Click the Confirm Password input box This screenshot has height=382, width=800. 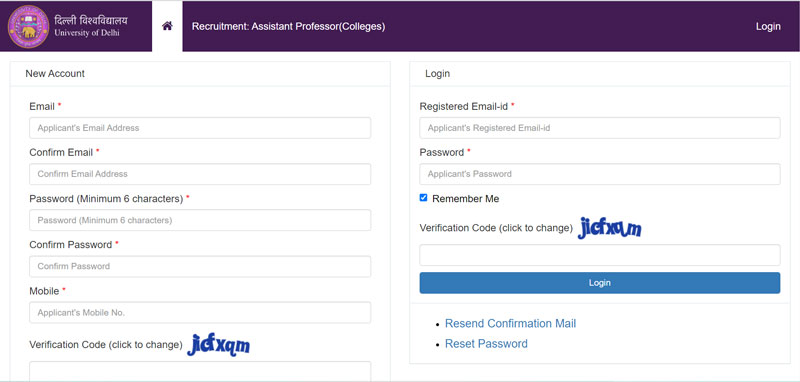(x=200, y=266)
